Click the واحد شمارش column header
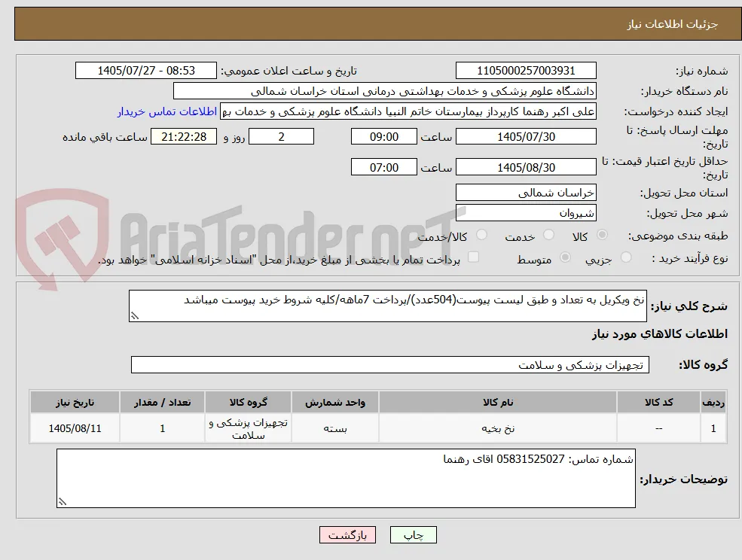Screen dimensions: 742x560 [x=335, y=403]
